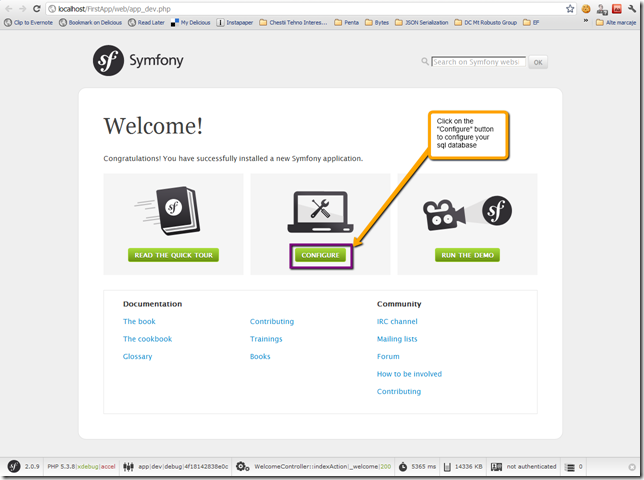Click the browser forward arrow
Image resolution: width=644 pixels, height=480 pixels.
point(23,9)
